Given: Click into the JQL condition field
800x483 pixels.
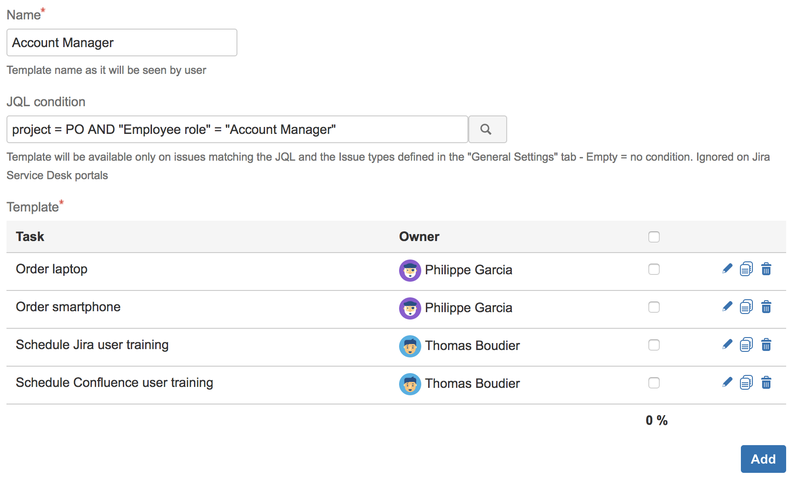Looking at the screenshot, I should pyautogui.click(x=237, y=129).
